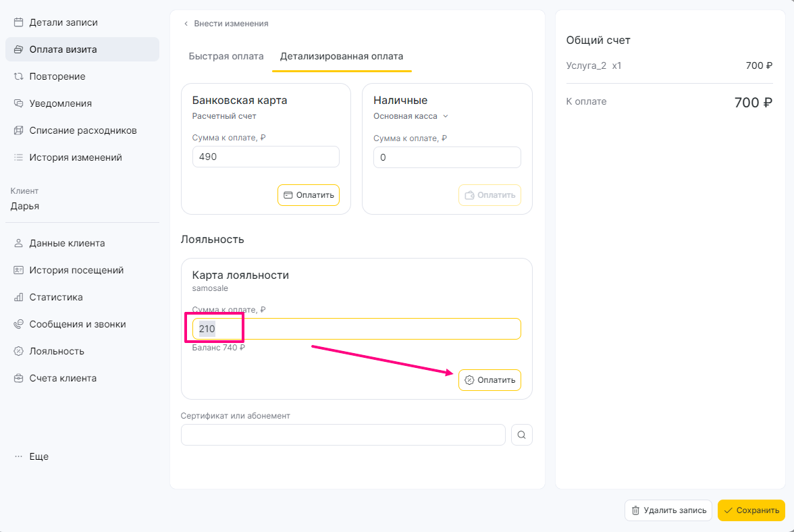
Task: Click Удалить запись button
Action: pos(668,510)
